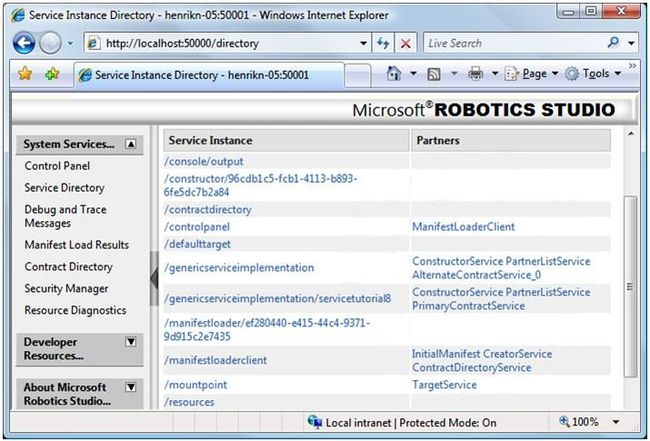
Task: Open the Favorites Center star icon
Action: (x=25, y=74)
